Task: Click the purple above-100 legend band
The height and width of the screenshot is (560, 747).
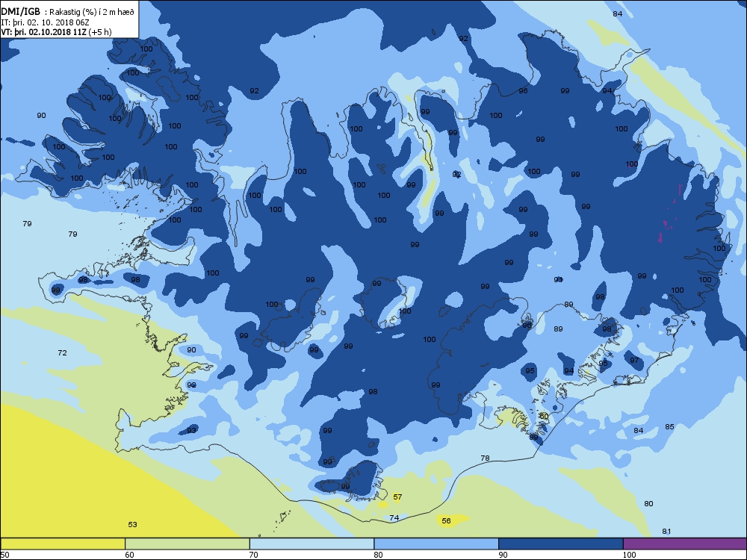Action: point(685,544)
